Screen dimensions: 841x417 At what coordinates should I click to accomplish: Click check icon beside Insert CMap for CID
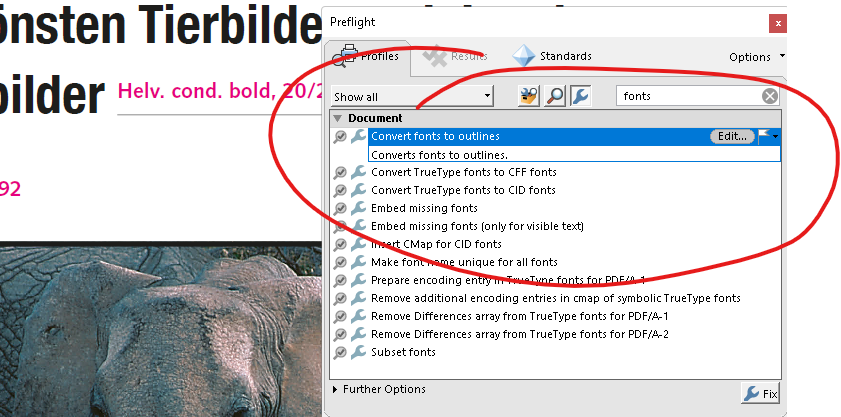(x=340, y=245)
